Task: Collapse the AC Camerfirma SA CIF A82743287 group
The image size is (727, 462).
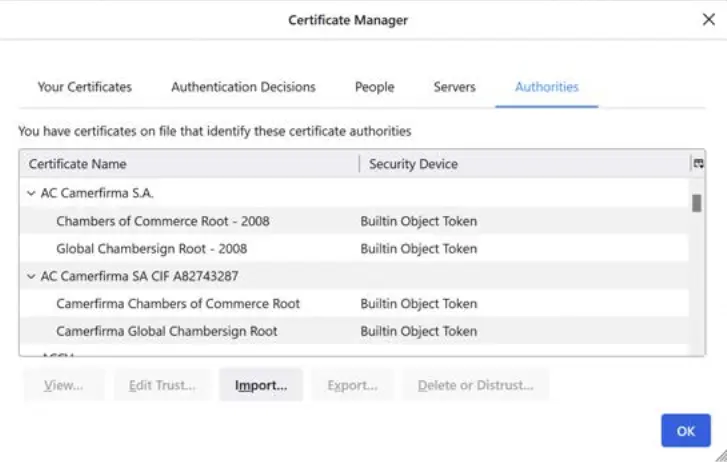Action: click(x=31, y=276)
